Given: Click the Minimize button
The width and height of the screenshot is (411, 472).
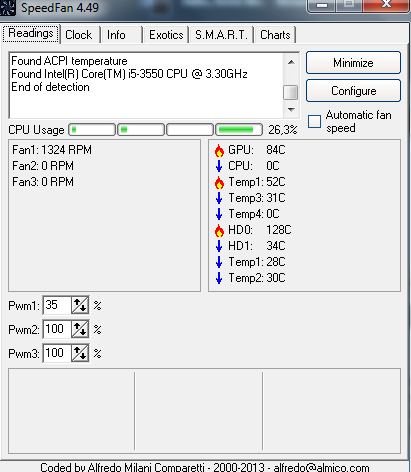Looking at the screenshot, I should (x=353, y=63).
